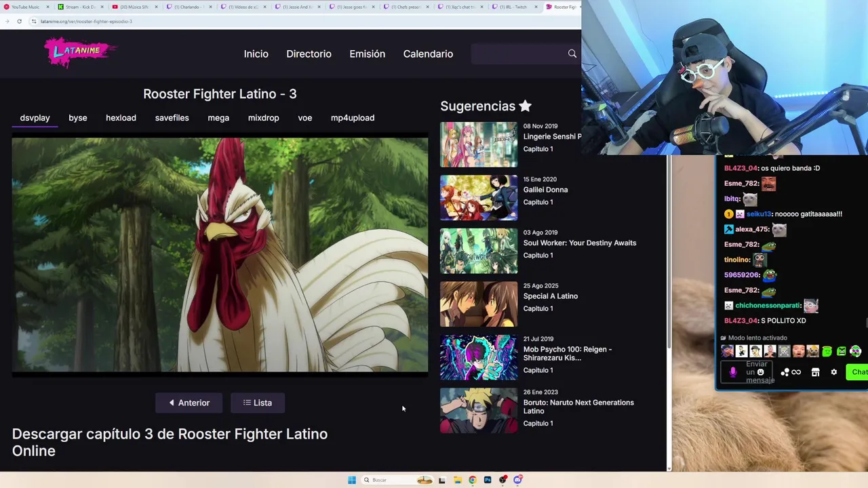868x488 pixels.
Task: Select the voe video server
Action: pos(305,118)
